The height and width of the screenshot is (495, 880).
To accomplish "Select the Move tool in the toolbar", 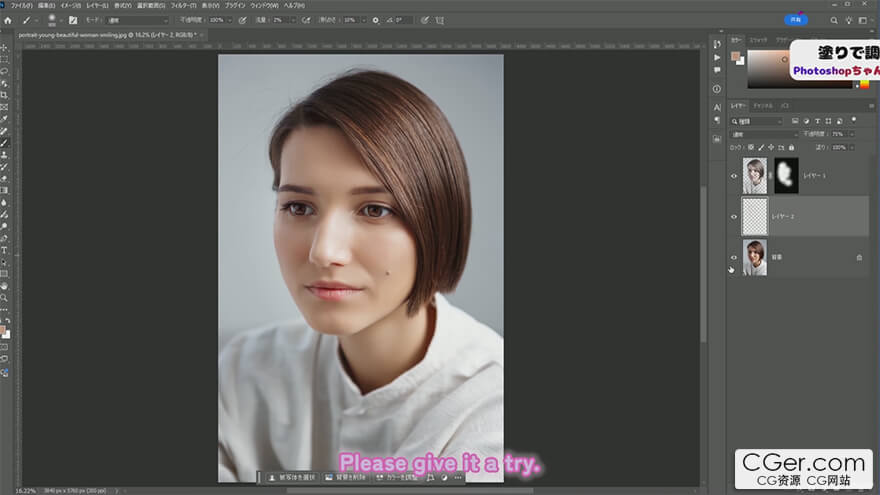I will pos(5,47).
